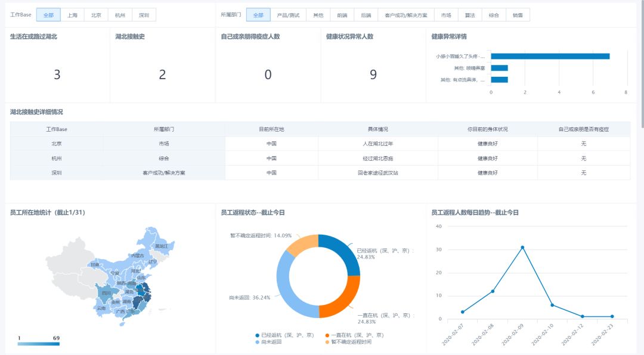Click the 2020-02-09 peak data point

(x=522, y=247)
